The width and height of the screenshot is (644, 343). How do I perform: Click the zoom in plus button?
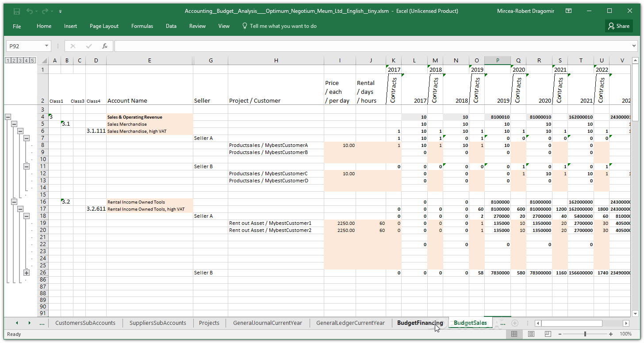pos(611,334)
